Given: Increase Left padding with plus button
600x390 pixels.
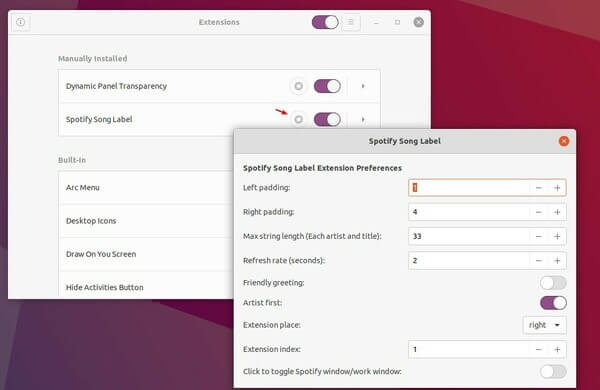Looking at the screenshot, I should coord(557,188).
